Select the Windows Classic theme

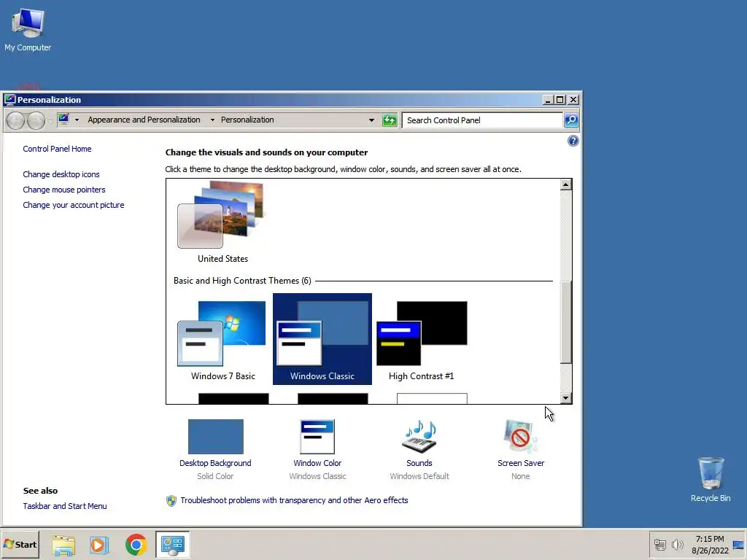322,339
